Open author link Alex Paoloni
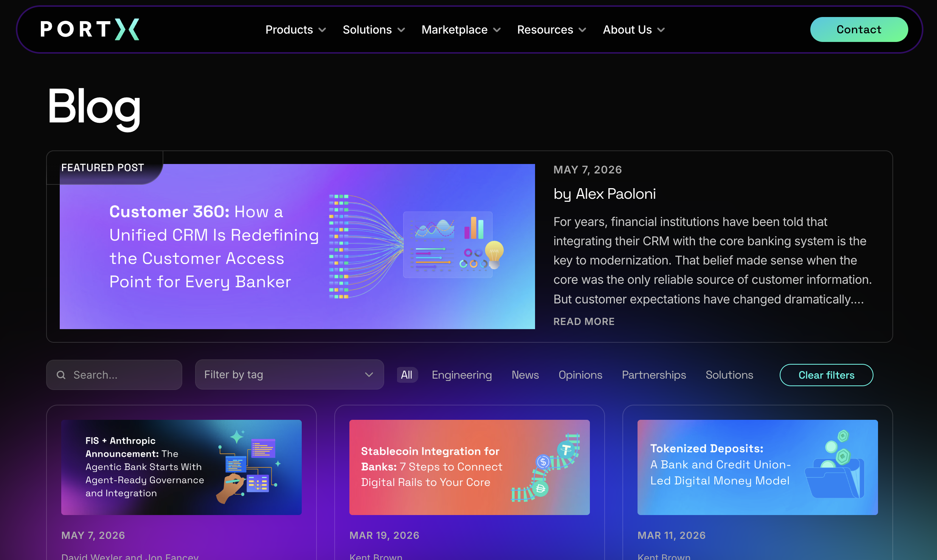 coord(616,194)
